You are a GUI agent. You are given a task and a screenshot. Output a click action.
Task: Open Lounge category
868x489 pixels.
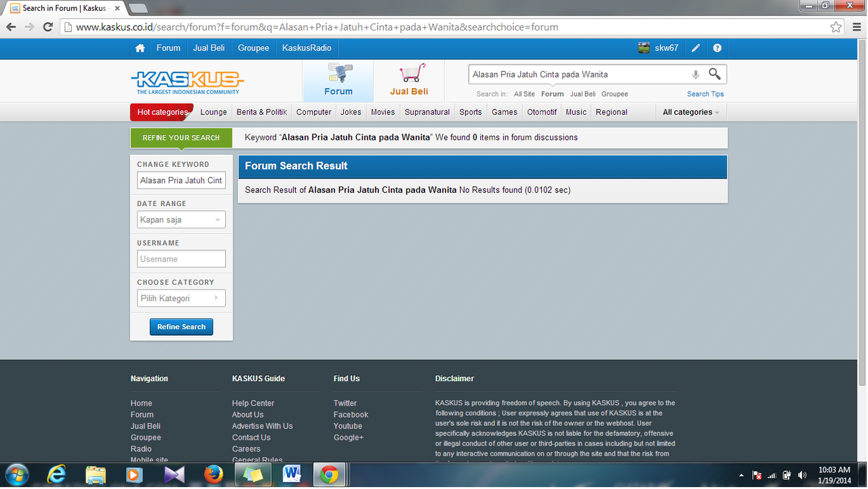[214, 112]
